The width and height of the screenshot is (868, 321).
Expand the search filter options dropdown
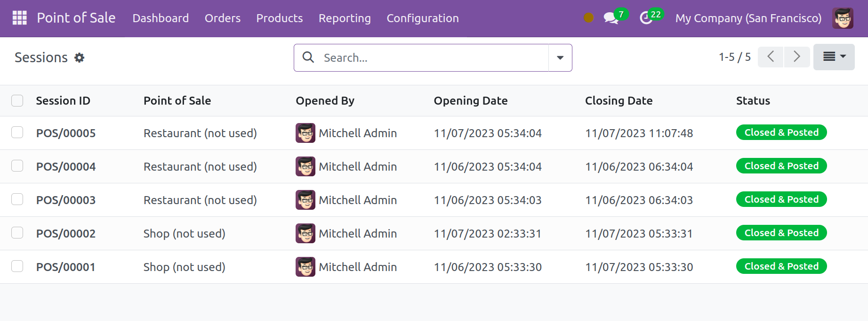[560, 58]
